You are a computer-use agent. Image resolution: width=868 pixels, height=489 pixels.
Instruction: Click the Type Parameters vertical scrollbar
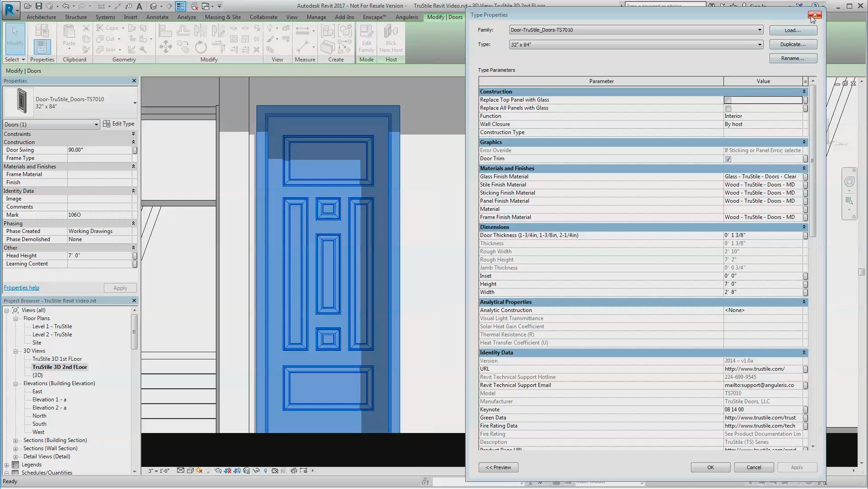813,161
